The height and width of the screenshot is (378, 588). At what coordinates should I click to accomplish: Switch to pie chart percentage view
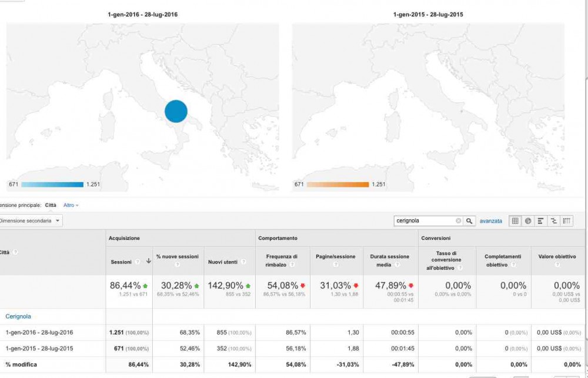528,221
